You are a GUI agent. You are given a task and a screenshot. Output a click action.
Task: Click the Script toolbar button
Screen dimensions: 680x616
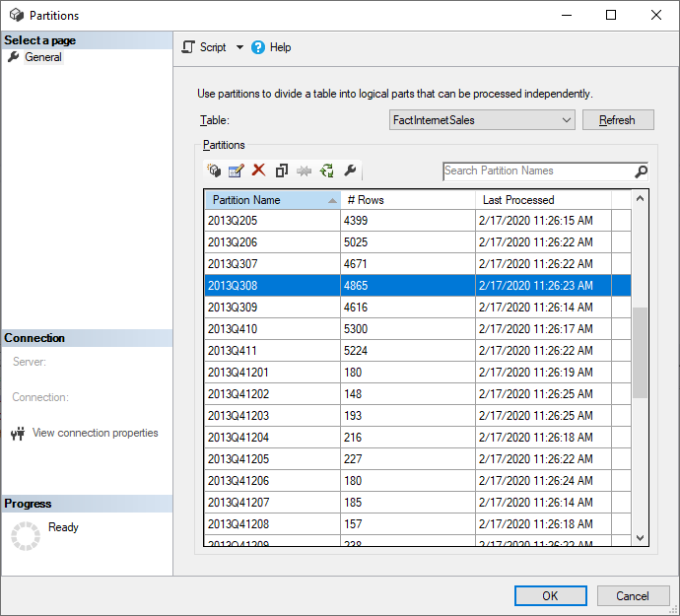204,47
